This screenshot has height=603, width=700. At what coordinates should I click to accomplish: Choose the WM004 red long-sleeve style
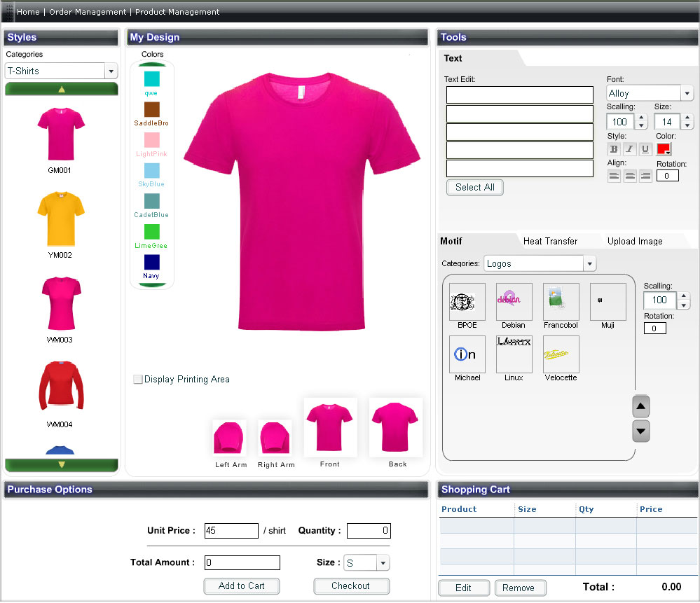61,387
